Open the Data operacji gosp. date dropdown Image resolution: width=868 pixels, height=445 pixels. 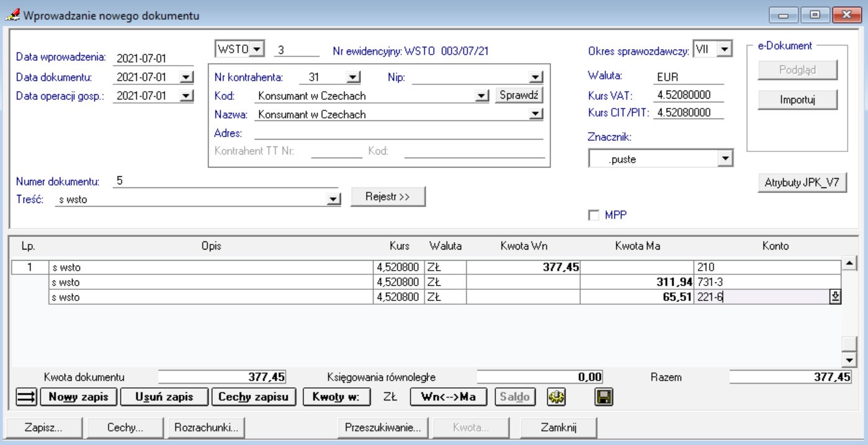pos(187,95)
